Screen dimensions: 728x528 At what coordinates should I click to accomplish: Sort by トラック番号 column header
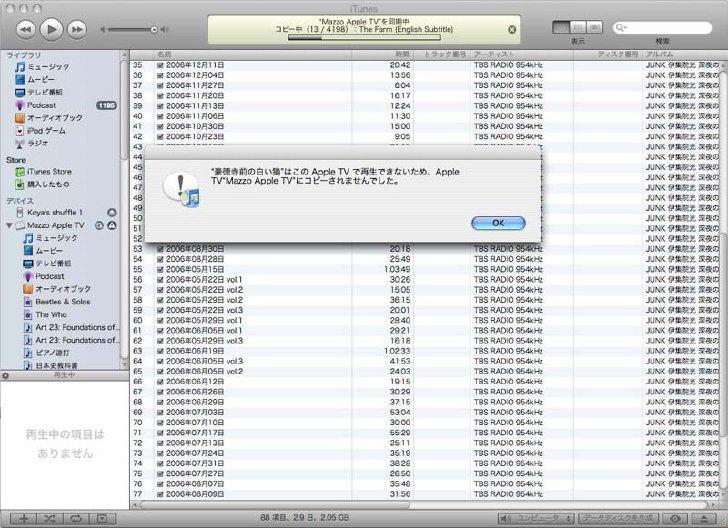[x=442, y=54]
